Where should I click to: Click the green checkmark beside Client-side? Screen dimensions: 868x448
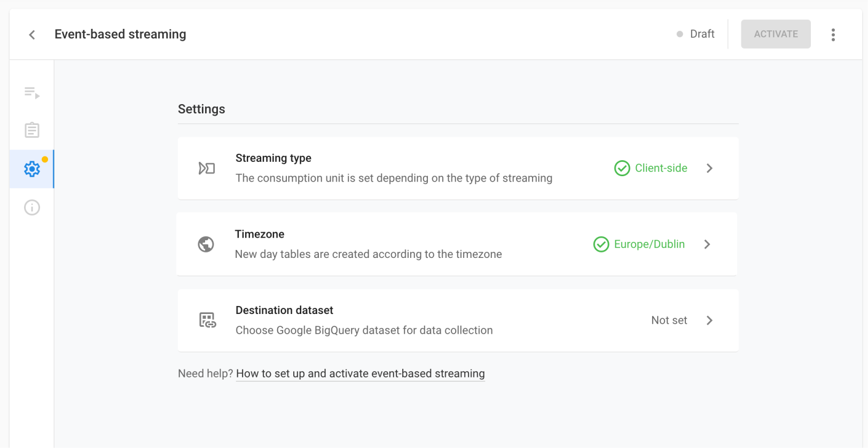point(622,168)
